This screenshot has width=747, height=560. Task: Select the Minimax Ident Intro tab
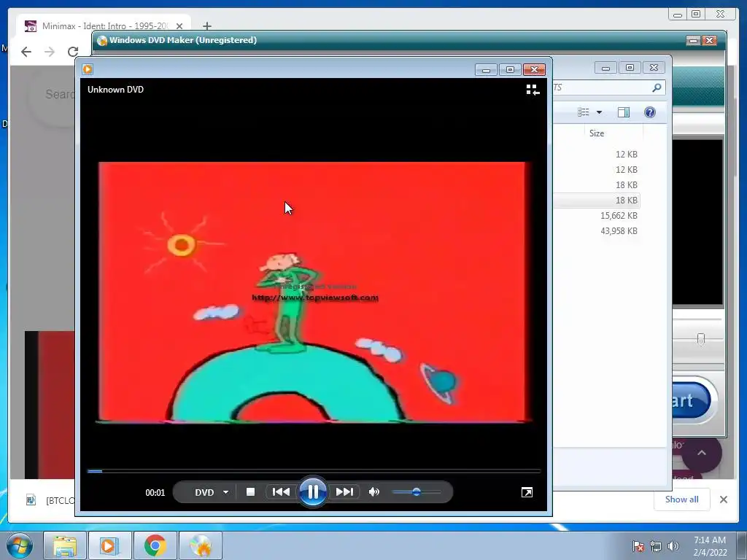click(x=104, y=26)
